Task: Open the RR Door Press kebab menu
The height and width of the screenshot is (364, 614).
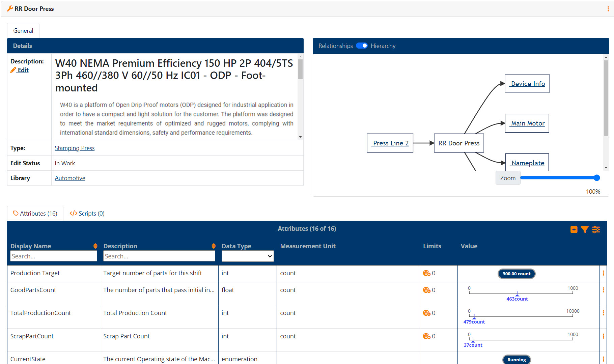Action: point(608,9)
